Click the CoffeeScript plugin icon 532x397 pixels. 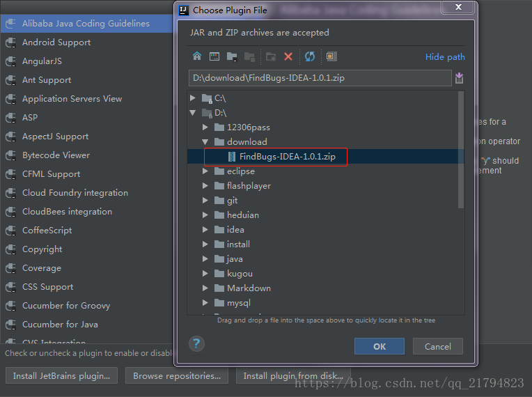click(x=11, y=231)
